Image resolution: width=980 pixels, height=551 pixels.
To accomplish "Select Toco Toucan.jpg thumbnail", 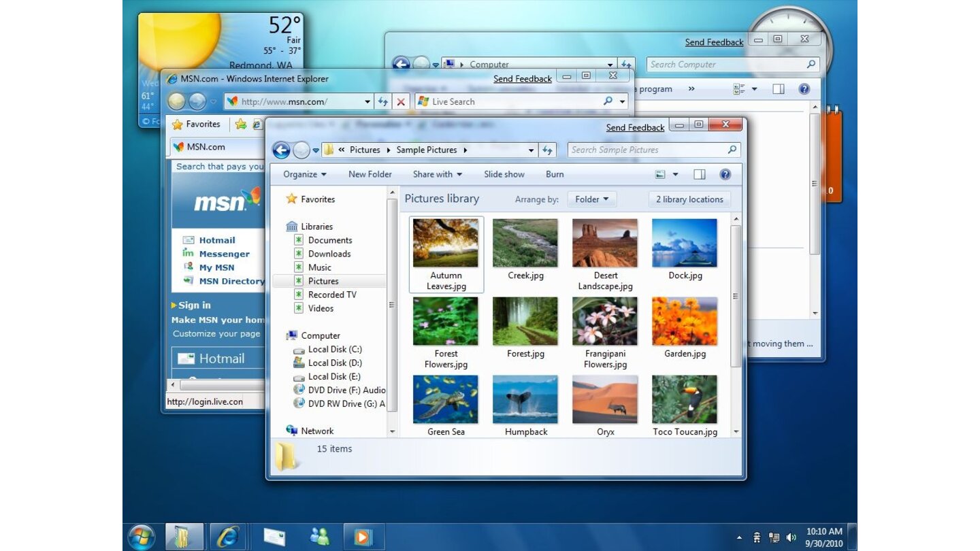I will click(x=685, y=406).
